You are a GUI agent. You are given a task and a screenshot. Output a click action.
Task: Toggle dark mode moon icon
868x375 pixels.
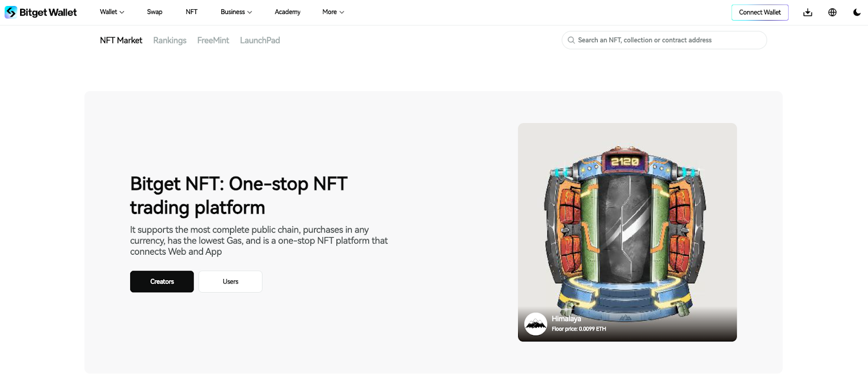tap(857, 12)
